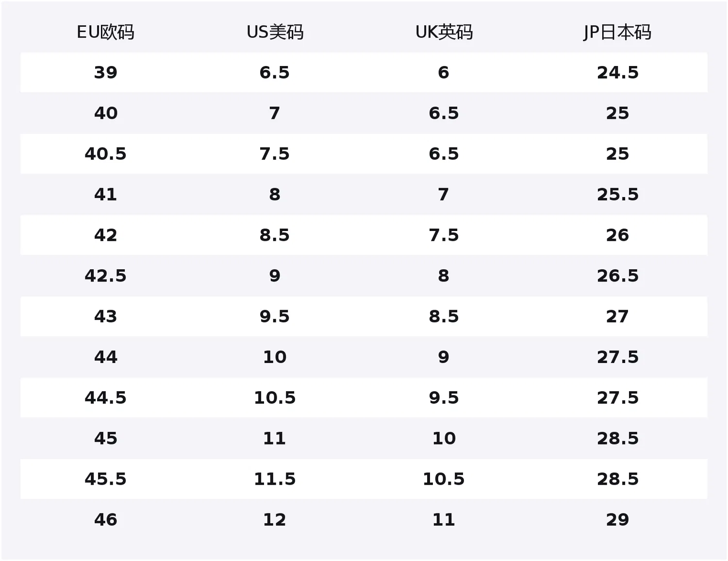Click the JP日本码 column header
The width and height of the screenshot is (728, 561).
click(617, 32)
